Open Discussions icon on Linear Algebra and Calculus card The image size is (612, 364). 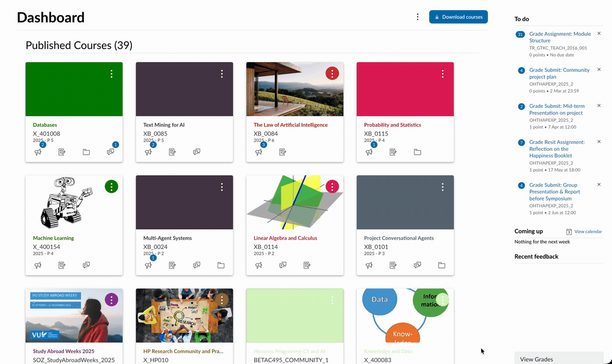point(283,265)
